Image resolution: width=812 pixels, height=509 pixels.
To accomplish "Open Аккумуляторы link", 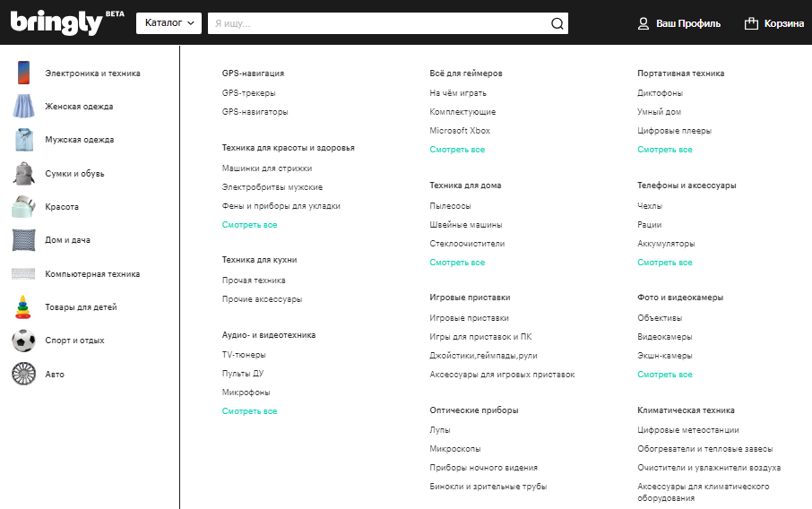I will (x=666, y=244).
